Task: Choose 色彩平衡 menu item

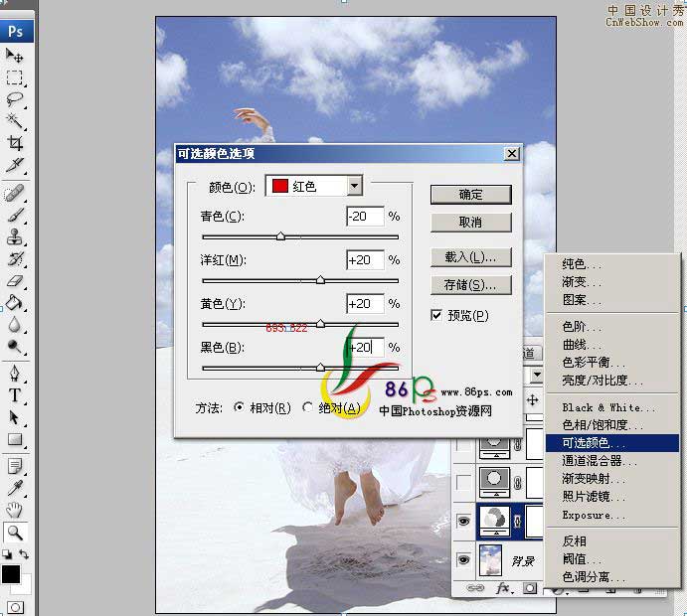Action: coord(612,363)
